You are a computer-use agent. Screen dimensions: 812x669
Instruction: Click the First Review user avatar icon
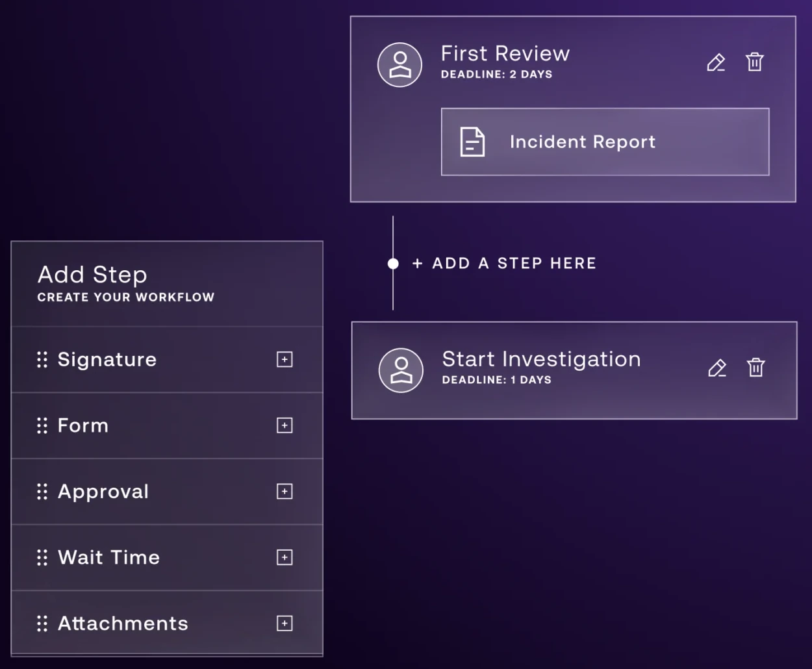click(400, 65)
